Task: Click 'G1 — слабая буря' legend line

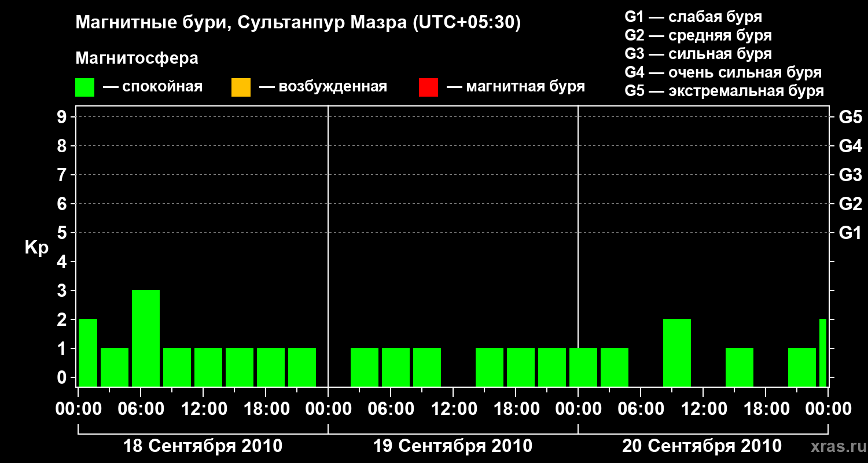Action: point(693,17)
